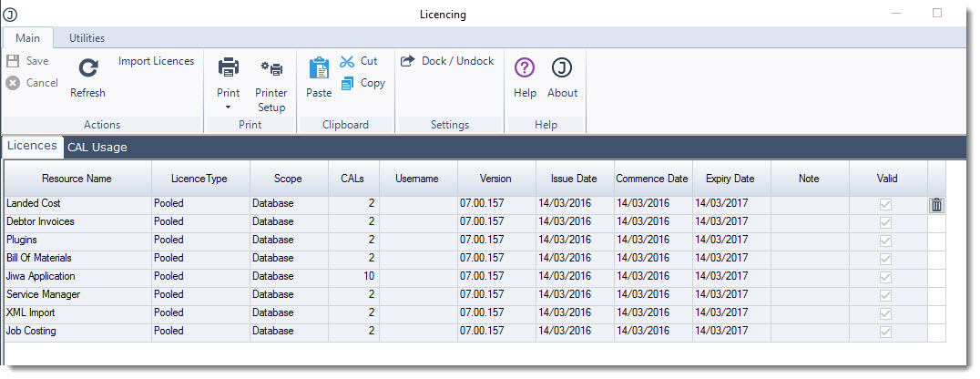
Task: Toggle Valid checkbox for Service Manager
Action: (x=885, y=295)
